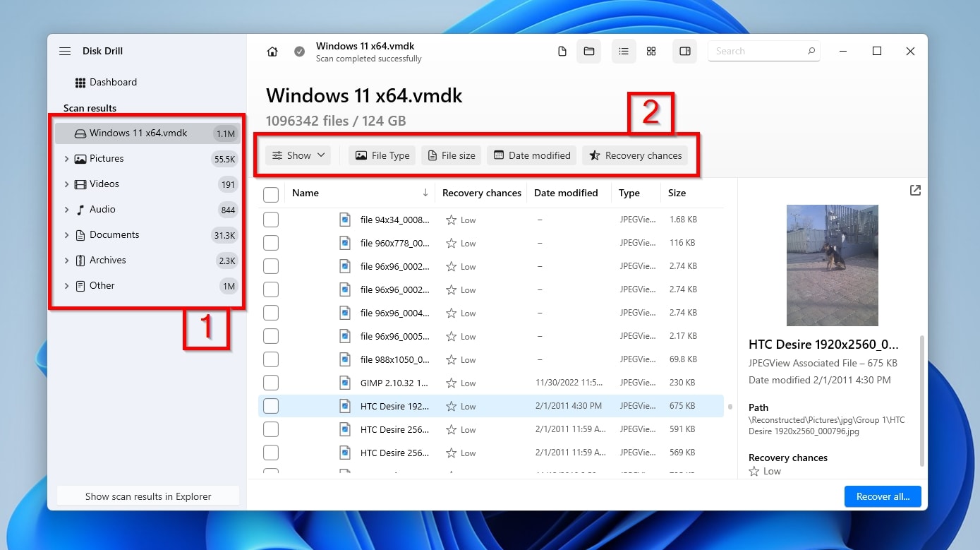Viewport: 980px width, 550px height.
Task: Expand the Archives category
Action: [x=66, y=261]
